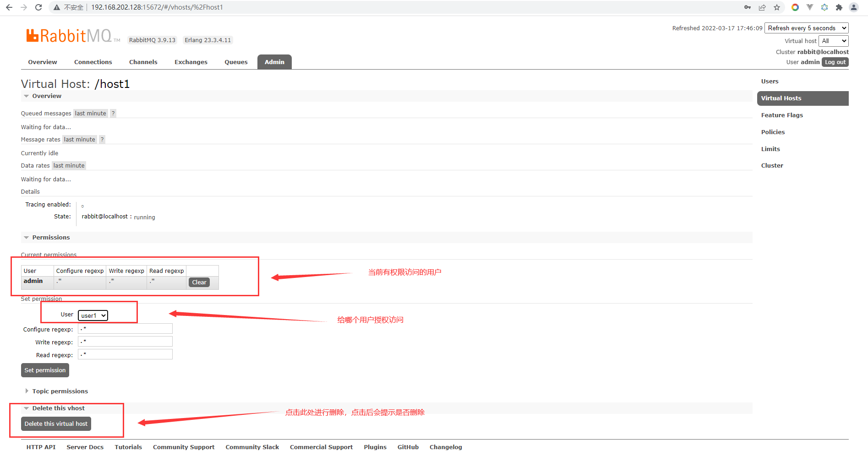The image size is (868, 451).
Task: Click the share page icon
Action: pos(762,7)
